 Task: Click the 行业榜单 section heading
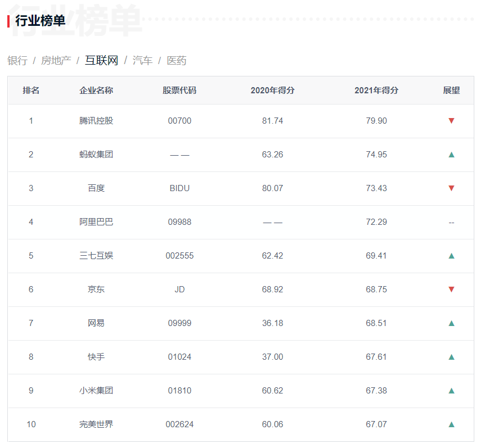tap(40, 21)
